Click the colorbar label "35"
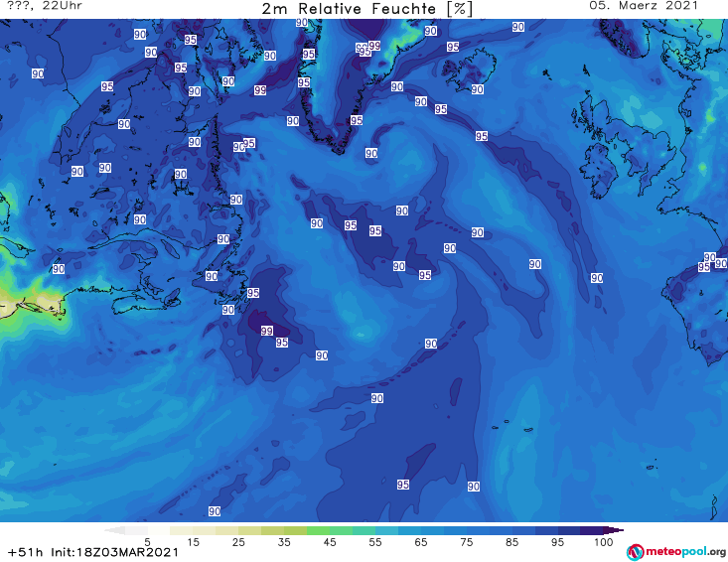This screenshot has width=728, height=562. [284, 542]
